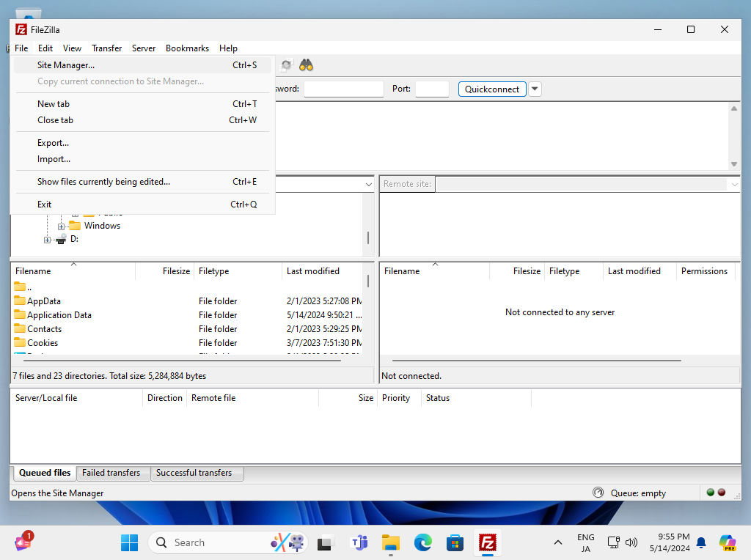Click the volume icon in system tray

coord(631,542)
